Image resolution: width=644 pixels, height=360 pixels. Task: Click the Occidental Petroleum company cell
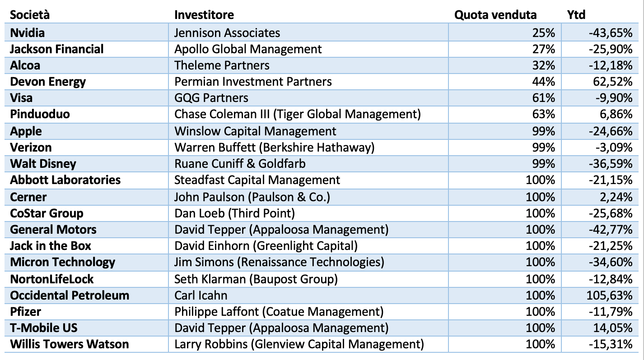click(70, 295)
